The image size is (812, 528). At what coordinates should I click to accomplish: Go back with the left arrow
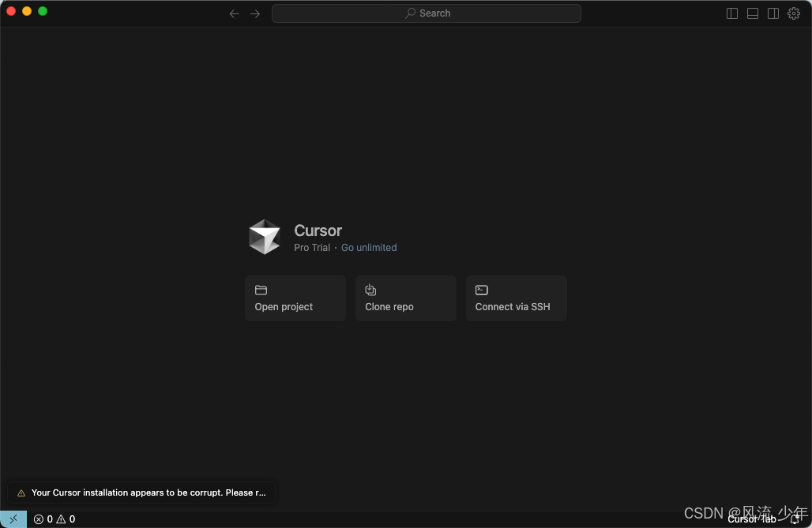click(234, 13)
